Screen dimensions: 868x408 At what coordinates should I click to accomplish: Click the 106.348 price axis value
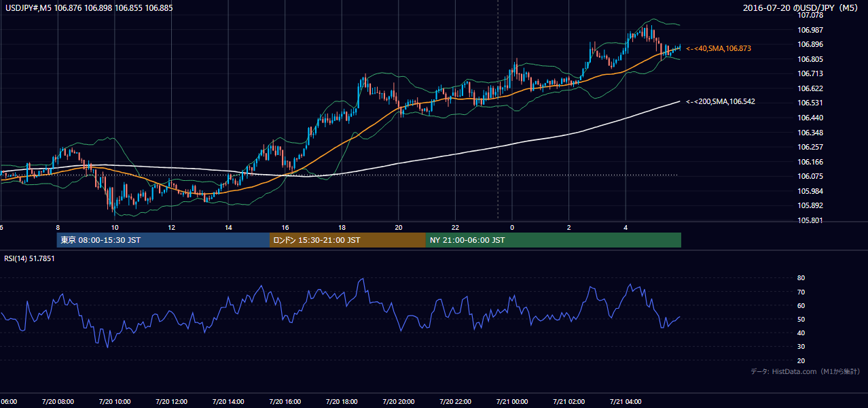[x=811, y=133]
